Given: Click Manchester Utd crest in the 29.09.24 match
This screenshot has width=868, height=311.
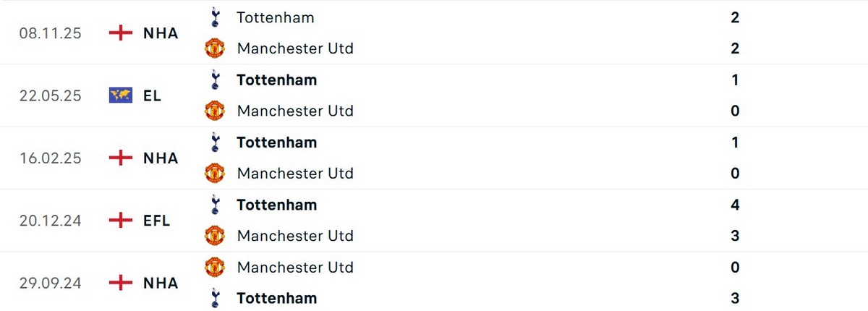Looking at the screenshot, I should (x=215, y=267).
